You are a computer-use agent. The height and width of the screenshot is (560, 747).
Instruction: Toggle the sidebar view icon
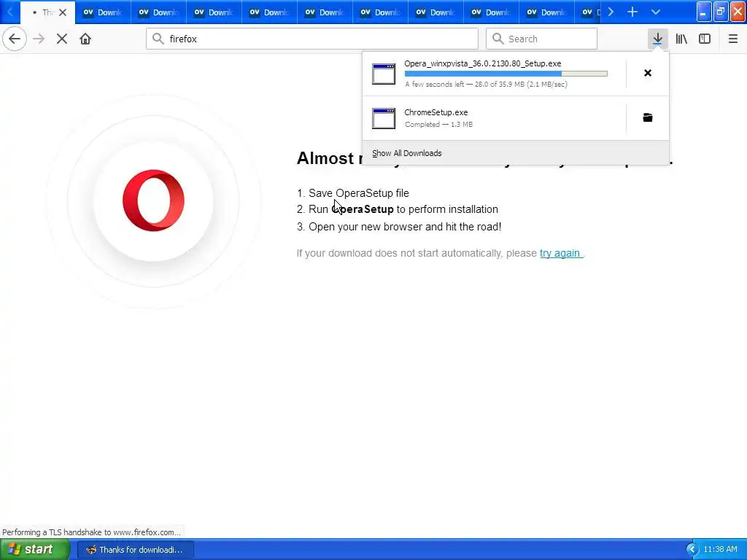click(x=705, y=39)
